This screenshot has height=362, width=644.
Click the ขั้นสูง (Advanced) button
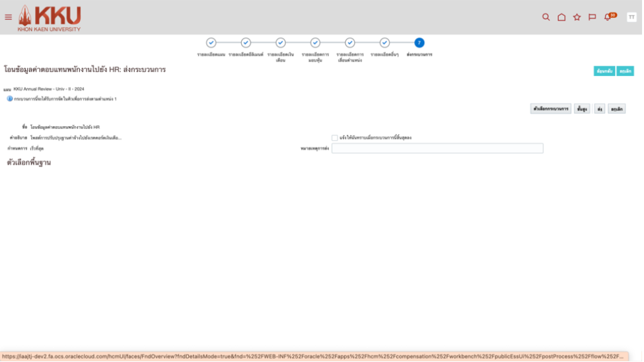582,109
